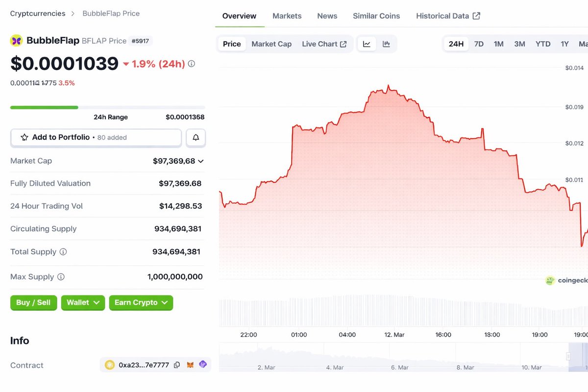Click the purple tag icon beside contract
Image resolution: width=588 pixels, height=392 pixels.
pos(203,365)
